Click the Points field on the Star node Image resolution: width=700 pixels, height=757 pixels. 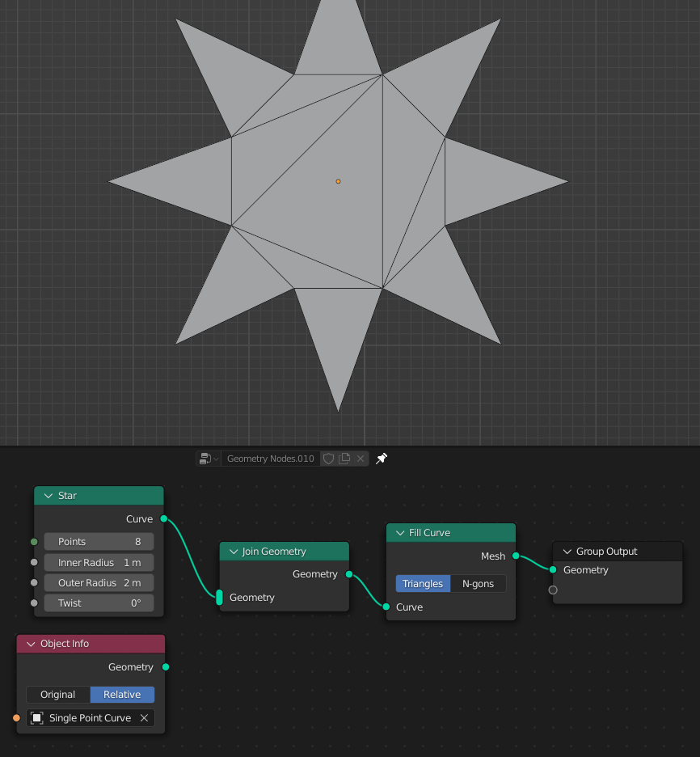[x=99, y=541]
